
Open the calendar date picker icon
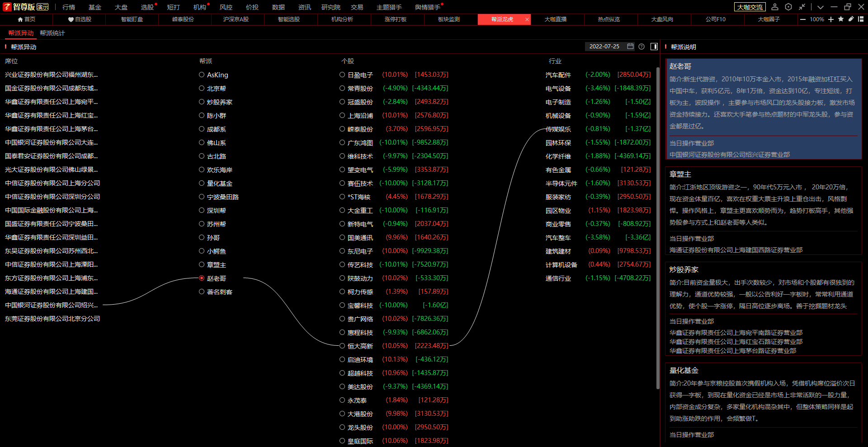click(630, 47)
